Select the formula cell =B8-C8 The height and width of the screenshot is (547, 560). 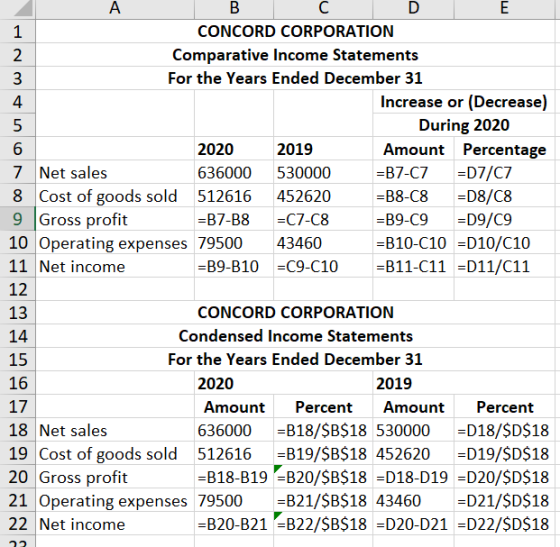coord(414,196)
